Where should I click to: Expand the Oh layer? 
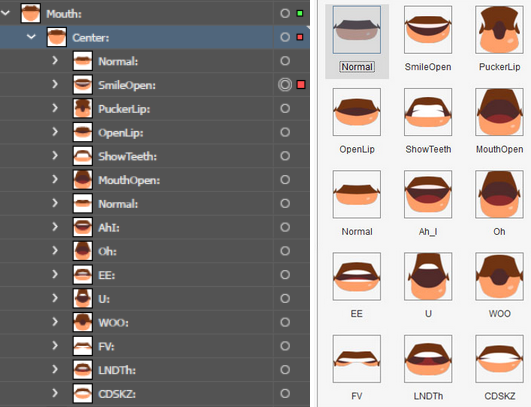(x=55, y=250)
